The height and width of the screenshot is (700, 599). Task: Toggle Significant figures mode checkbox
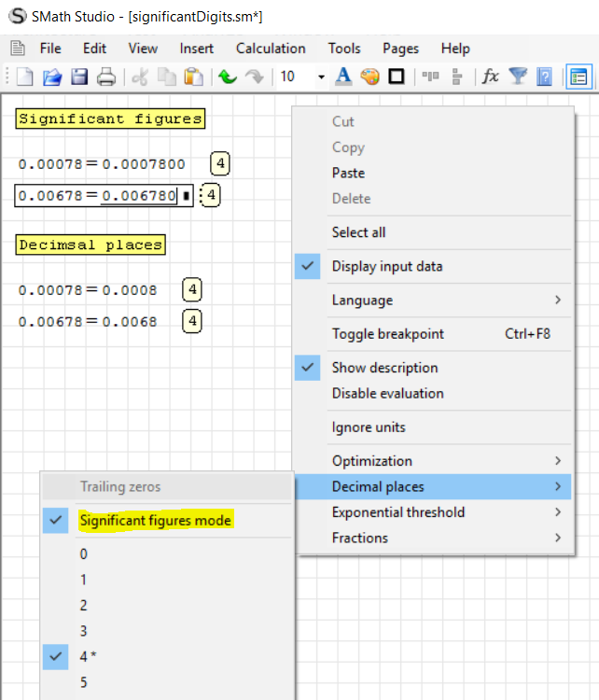click(155, 521)
